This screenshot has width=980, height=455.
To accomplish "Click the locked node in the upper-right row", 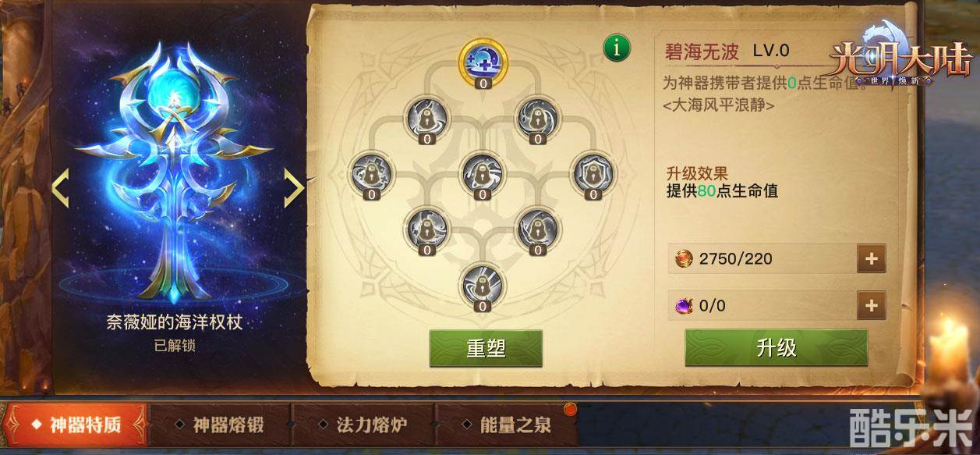I will pos(539,117).
